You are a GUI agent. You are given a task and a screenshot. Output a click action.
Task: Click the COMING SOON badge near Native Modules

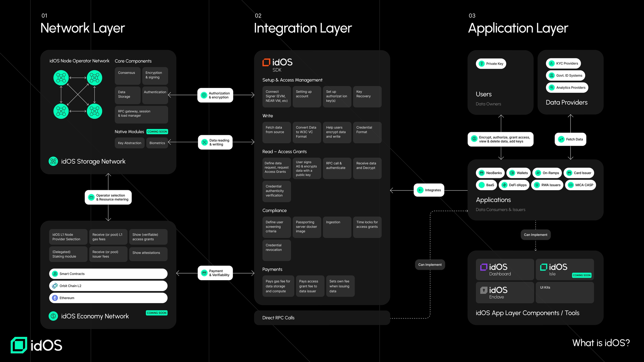(157, 131)
